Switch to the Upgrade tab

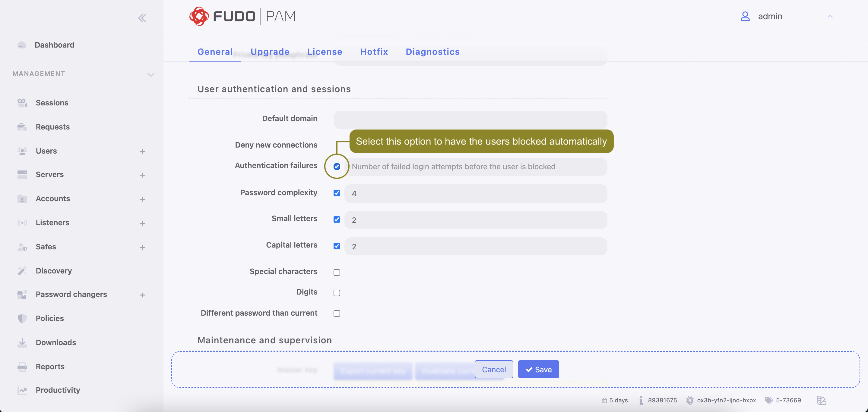[270, 52]
